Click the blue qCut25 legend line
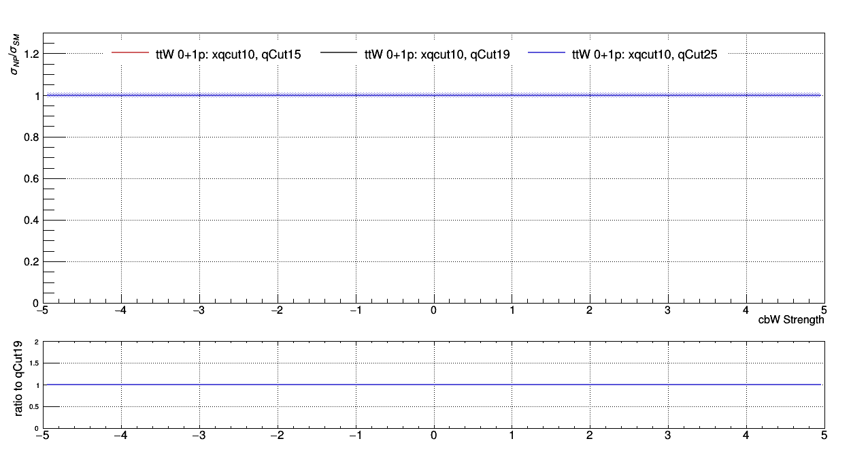Viewport: 868px width, 471px height. pos(546,52)
